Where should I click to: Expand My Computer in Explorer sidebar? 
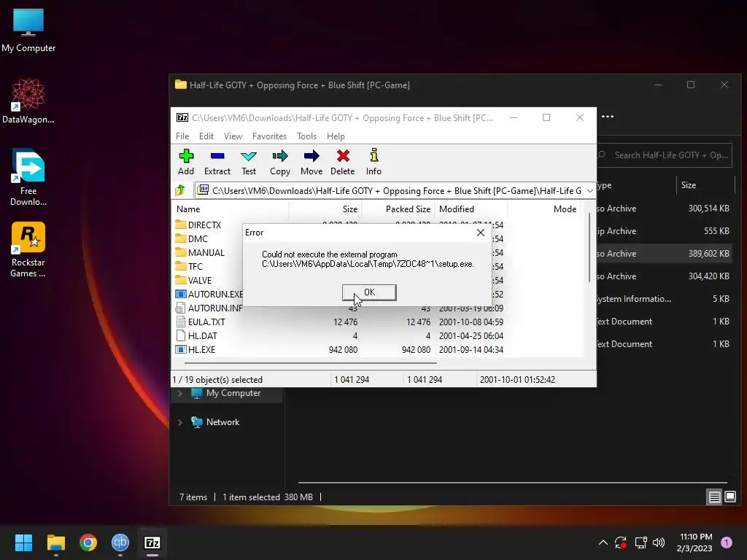coord(179,393)
